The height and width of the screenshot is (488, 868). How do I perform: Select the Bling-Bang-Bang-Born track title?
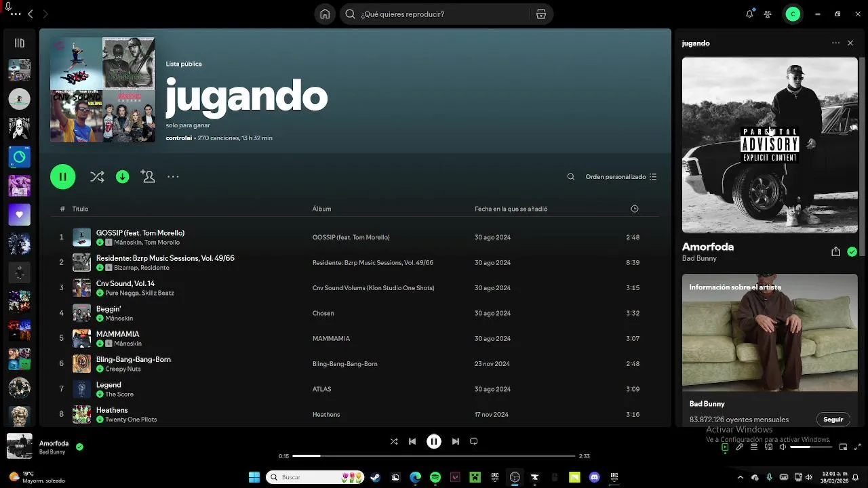(134, 359)
